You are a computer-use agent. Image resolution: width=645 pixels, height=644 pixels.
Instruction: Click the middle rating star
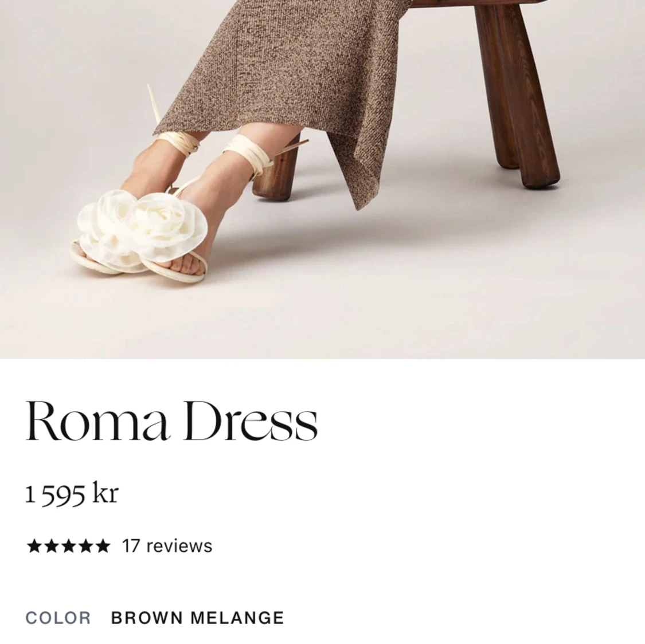[x=68, y=546]
